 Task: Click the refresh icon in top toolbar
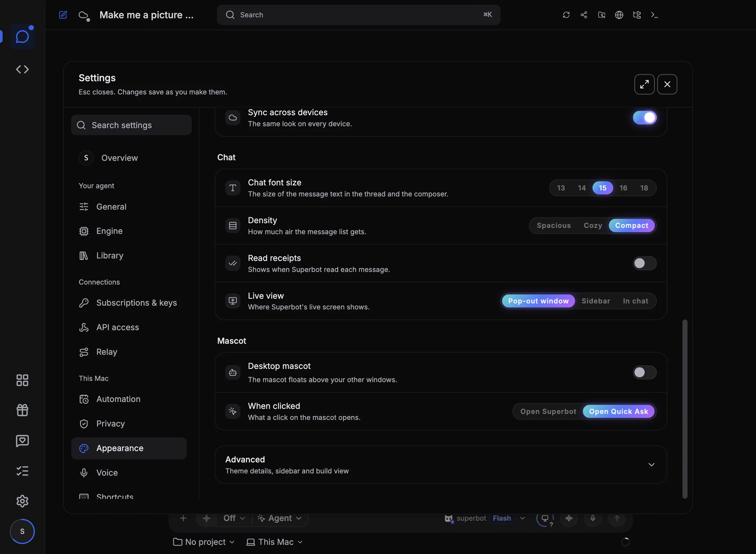(x=566, y=15)
